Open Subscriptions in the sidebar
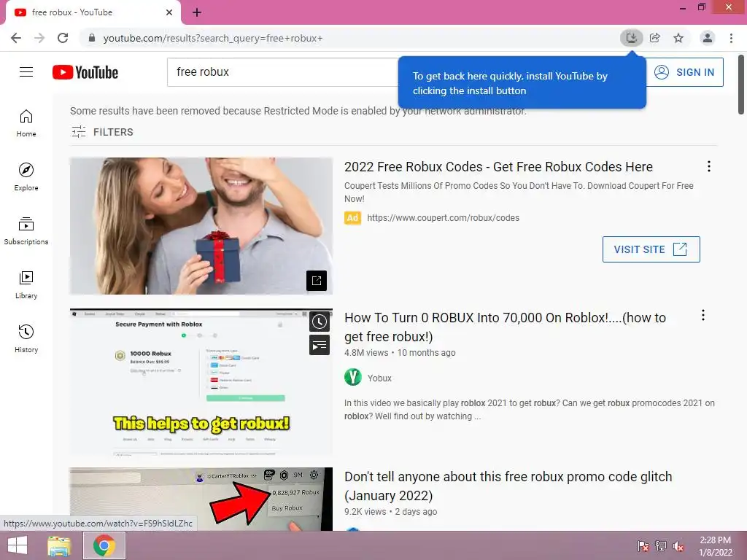 (26, 231)
